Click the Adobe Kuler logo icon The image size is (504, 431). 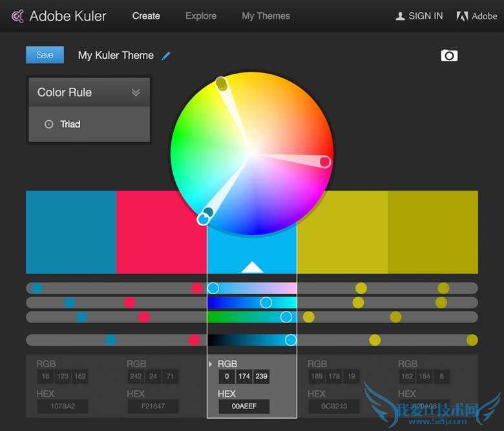pyautogui.click(x=17, y=16)
